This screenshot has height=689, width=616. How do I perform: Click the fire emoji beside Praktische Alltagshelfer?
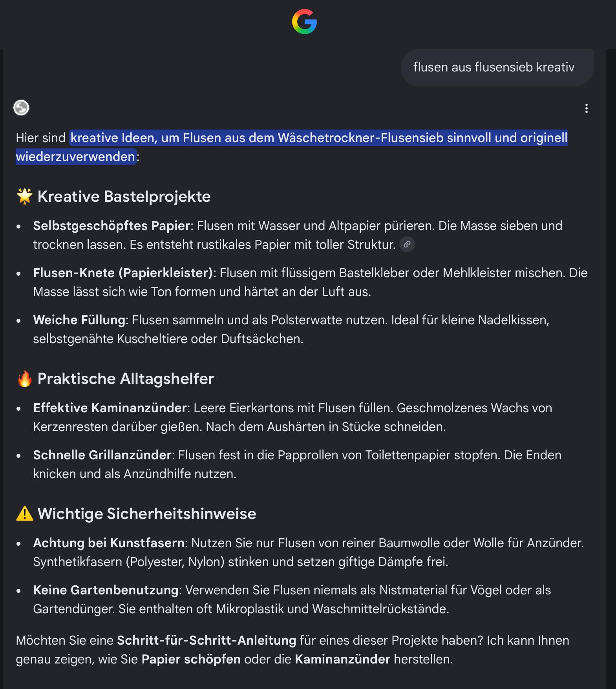coord(24,379)
